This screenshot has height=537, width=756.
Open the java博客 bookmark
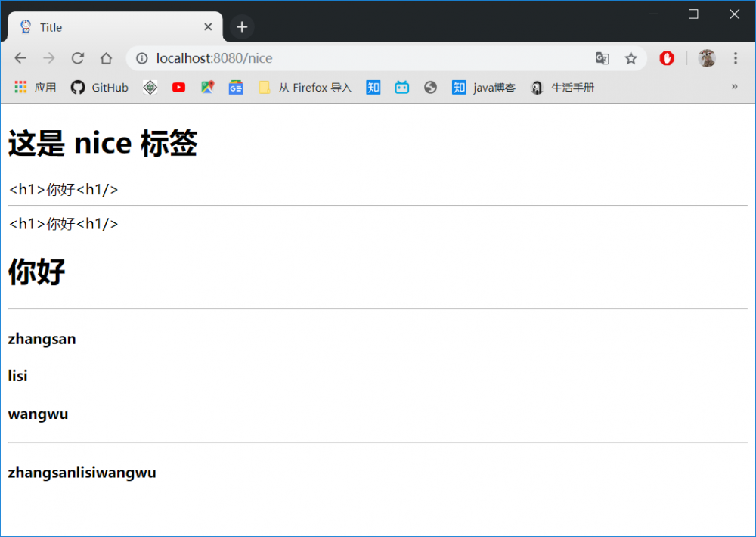(x=484, y=87)
